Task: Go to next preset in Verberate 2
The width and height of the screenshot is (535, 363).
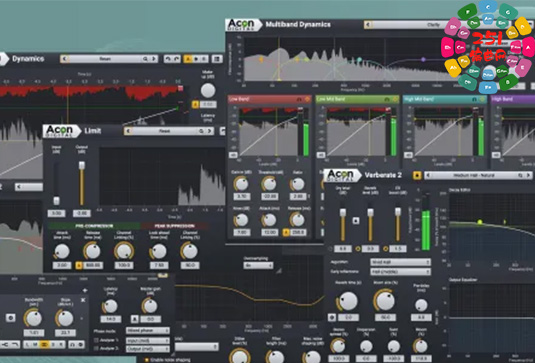Action: click(x=529, y=175)
